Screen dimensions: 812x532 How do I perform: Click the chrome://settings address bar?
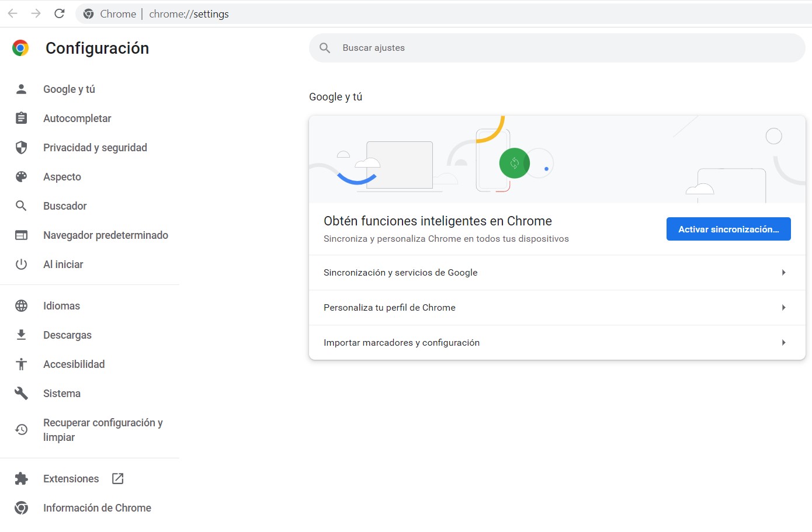(444, 14)
